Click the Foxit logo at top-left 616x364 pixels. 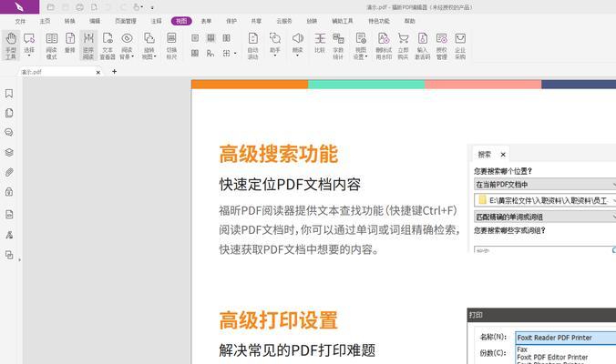(19, 6)
